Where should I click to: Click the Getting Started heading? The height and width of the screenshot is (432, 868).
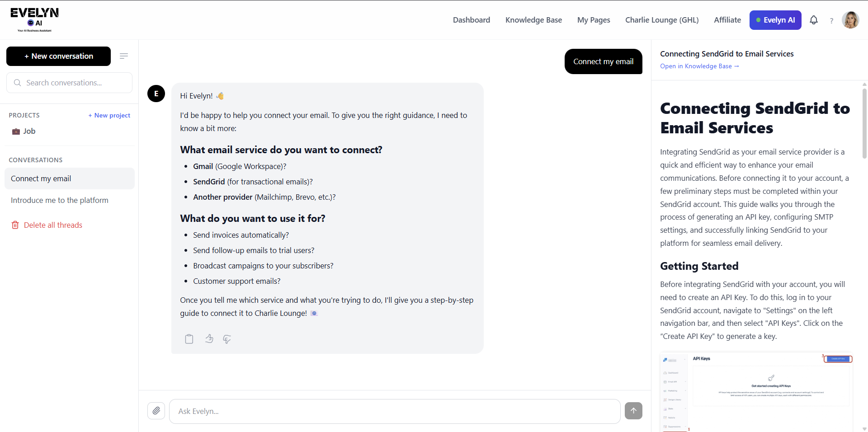click(699, 266)
